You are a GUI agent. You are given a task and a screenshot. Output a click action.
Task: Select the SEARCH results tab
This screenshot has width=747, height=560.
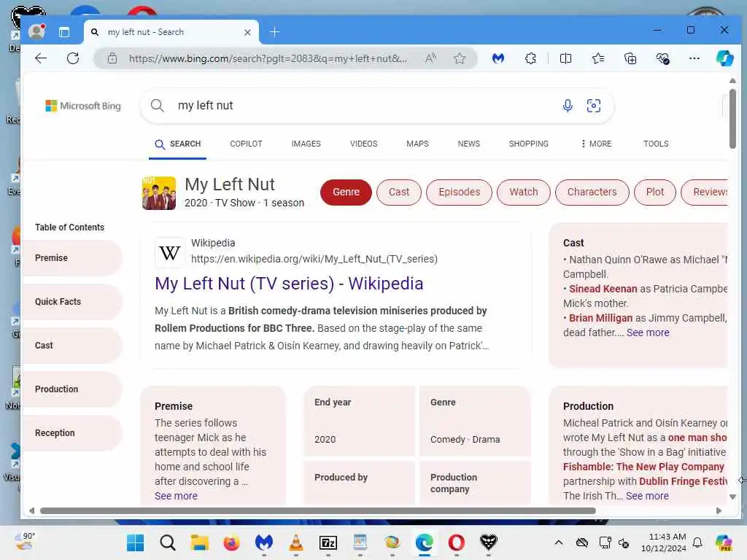178,144
